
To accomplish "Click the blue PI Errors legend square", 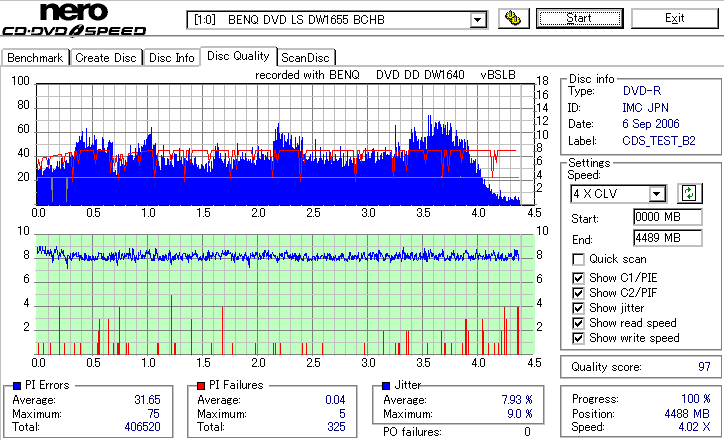I will pyautogui.click(x=17, y=386).
